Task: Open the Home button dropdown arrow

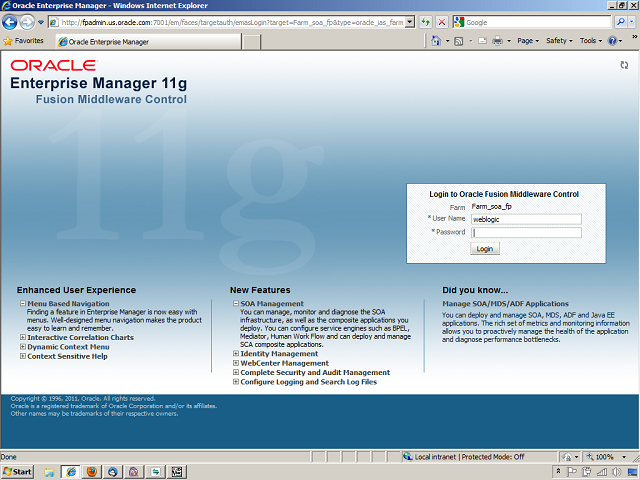Action: 447,41
